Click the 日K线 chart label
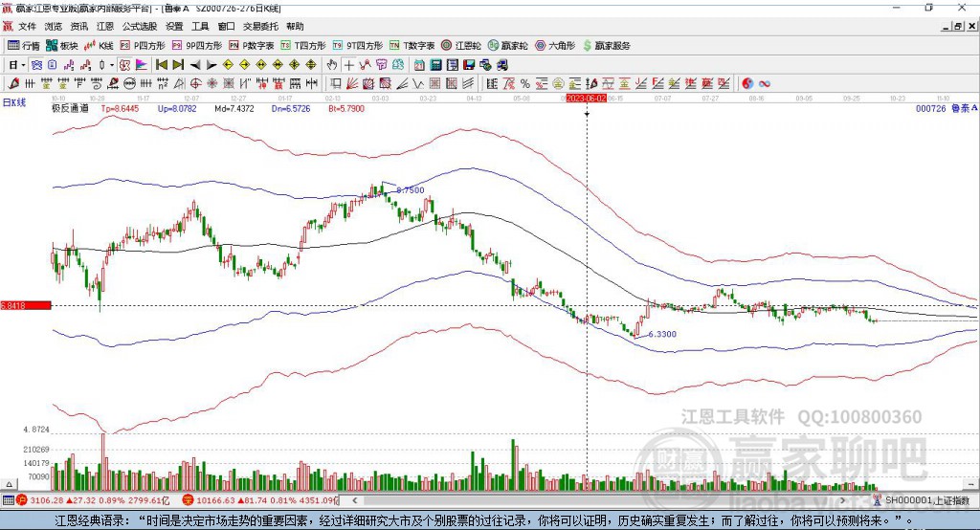 coord(13,102)
